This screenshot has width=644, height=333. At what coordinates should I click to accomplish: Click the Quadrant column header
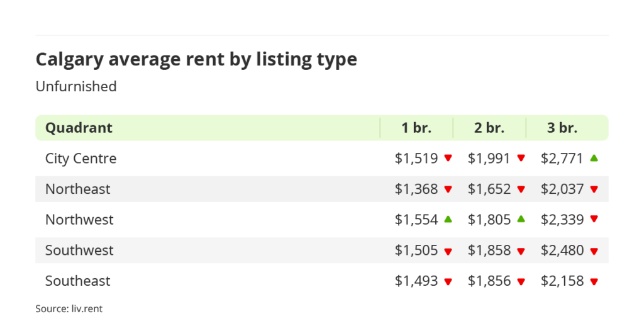click(79, 128)
